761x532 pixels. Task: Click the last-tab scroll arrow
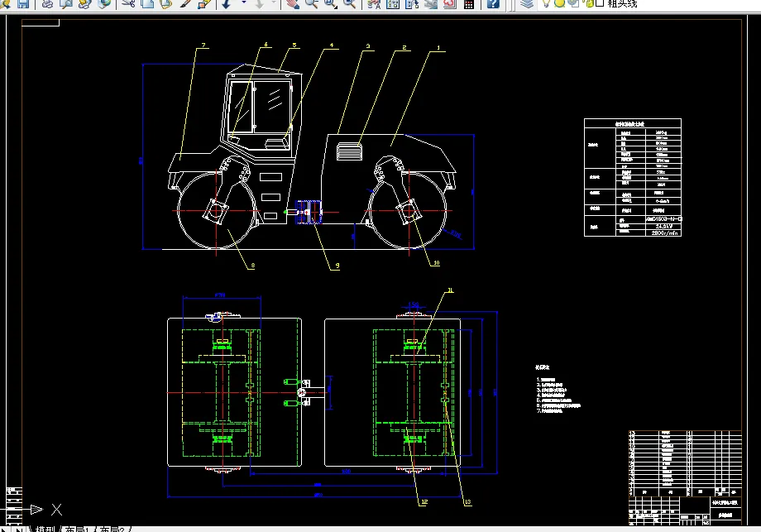point(18,529)
